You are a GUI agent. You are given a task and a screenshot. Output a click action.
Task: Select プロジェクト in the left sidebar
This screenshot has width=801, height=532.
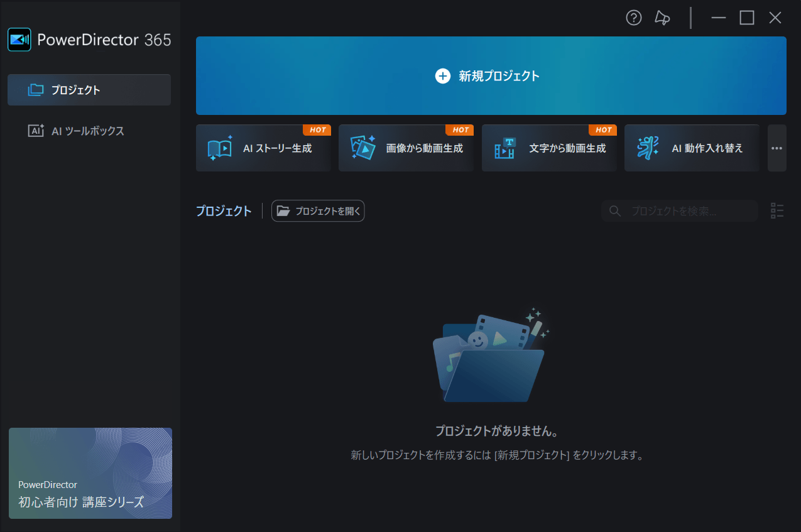(x=89, y=90)
